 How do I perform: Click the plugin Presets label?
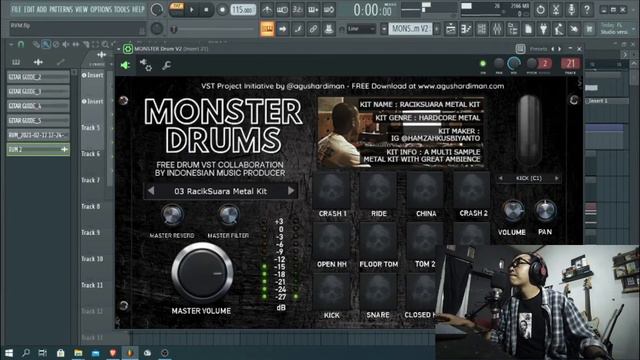(538, 49)
